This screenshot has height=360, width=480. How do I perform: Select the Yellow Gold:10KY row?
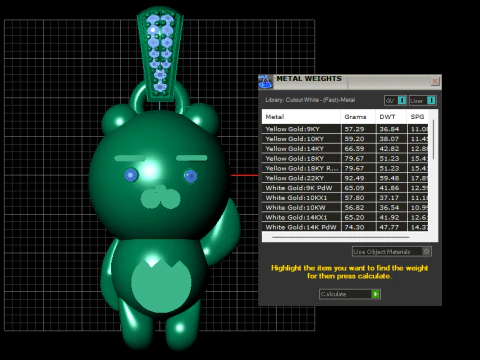click(345, 139)
